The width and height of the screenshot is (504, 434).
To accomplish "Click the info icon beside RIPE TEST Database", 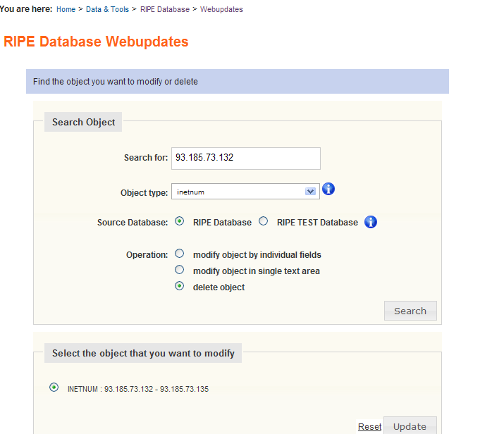I will [x=371, y=222].
